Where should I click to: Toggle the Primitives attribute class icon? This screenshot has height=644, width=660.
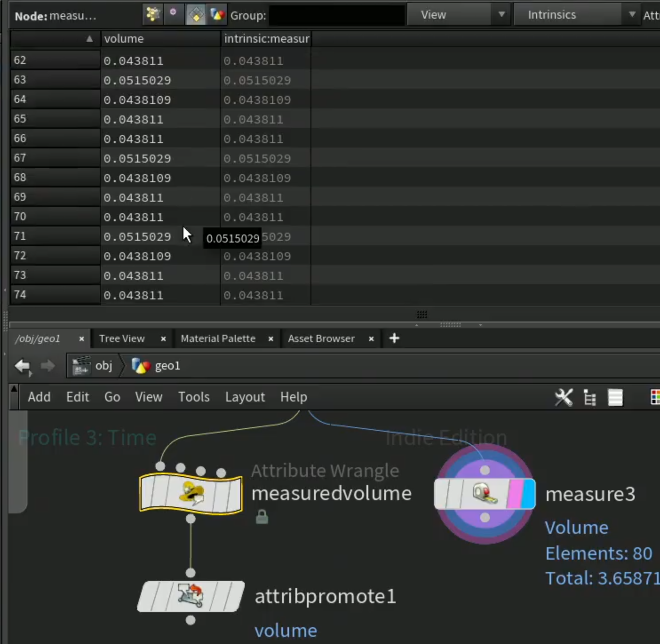195,15
